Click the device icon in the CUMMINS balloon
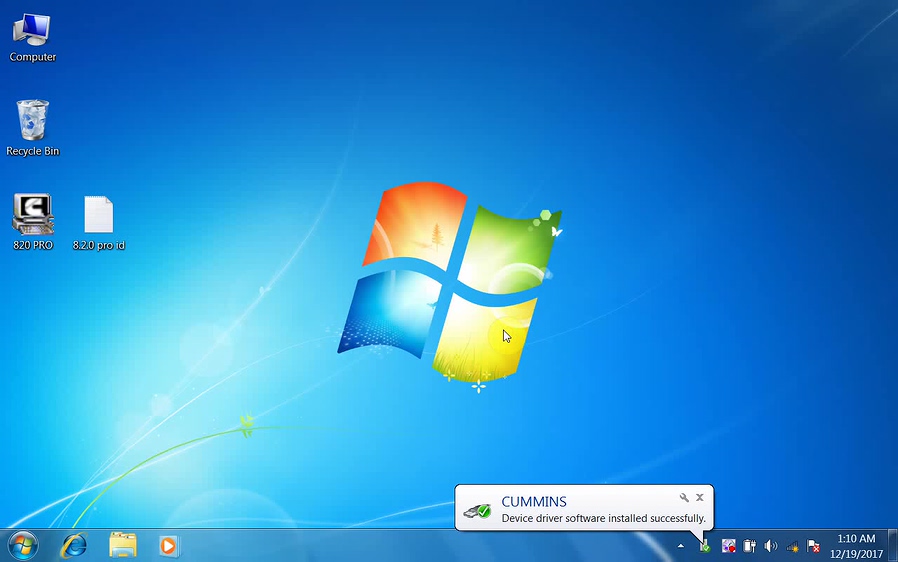The image size is (898, 562). (x=477, y=510)
